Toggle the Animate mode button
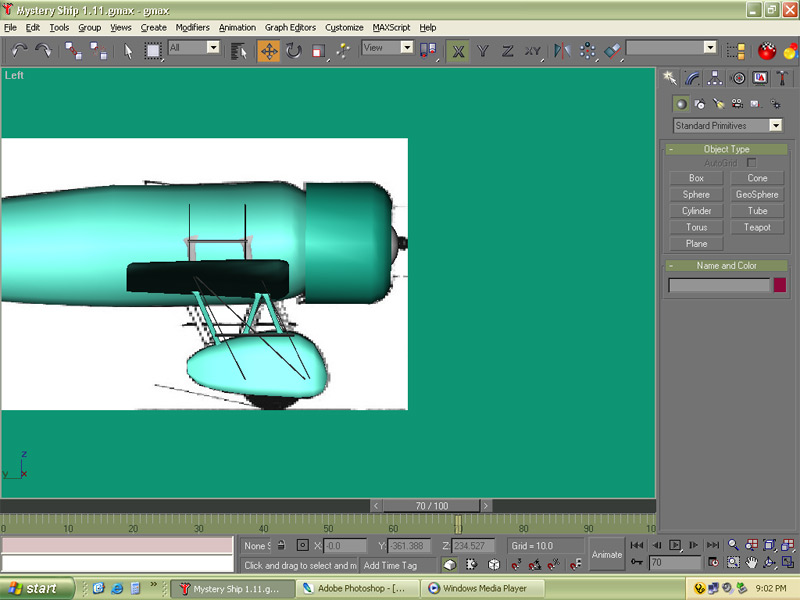 click(606, 554)
